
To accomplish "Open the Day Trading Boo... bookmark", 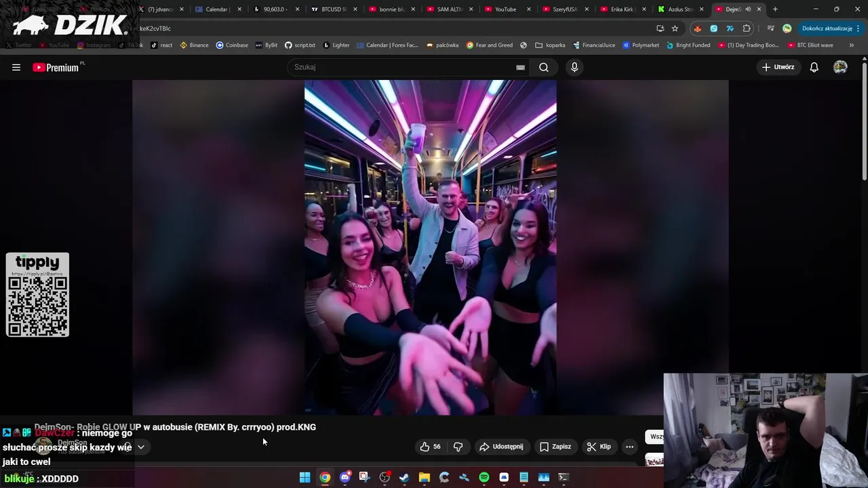I will (x=748, y=45).
